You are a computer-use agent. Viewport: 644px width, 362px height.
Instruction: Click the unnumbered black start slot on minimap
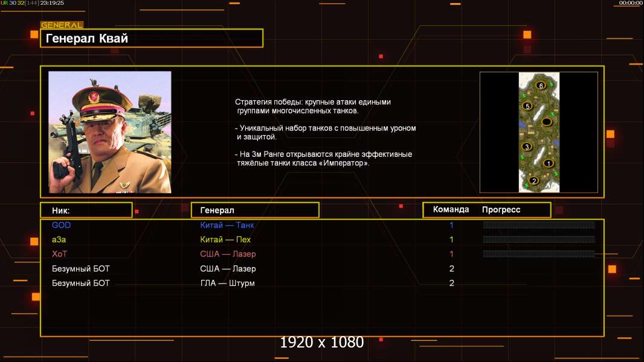tap(546, 122)
